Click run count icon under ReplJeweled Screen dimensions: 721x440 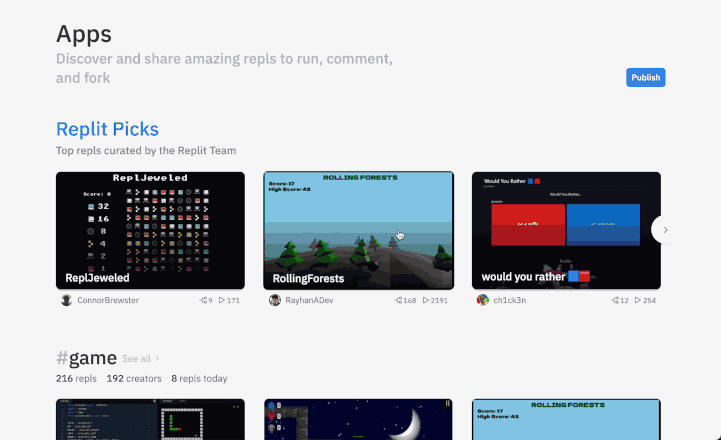(223, 300)
